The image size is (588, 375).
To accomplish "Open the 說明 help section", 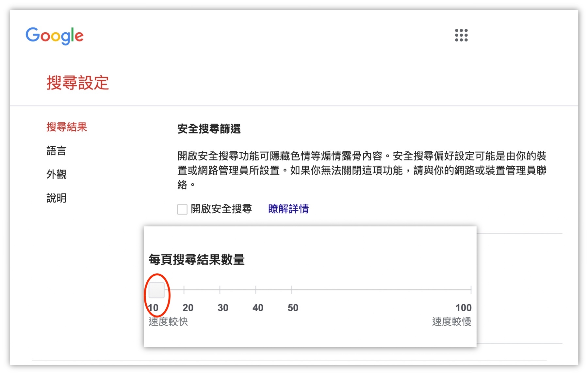I will click(56, 198).
